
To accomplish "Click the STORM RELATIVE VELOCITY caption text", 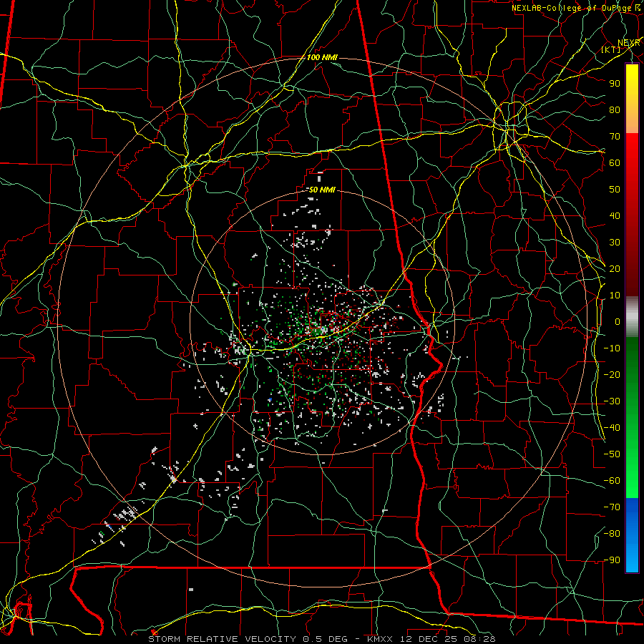I will pos(222,639).
